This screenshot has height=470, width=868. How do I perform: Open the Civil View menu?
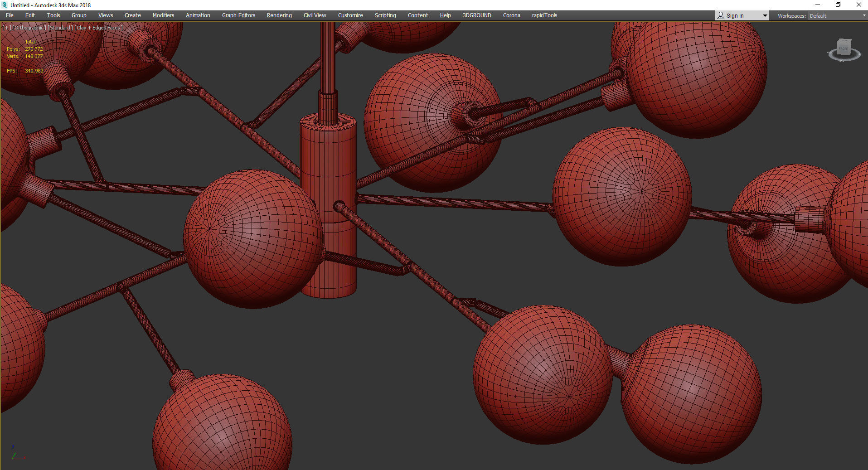[x=315, y=15]
